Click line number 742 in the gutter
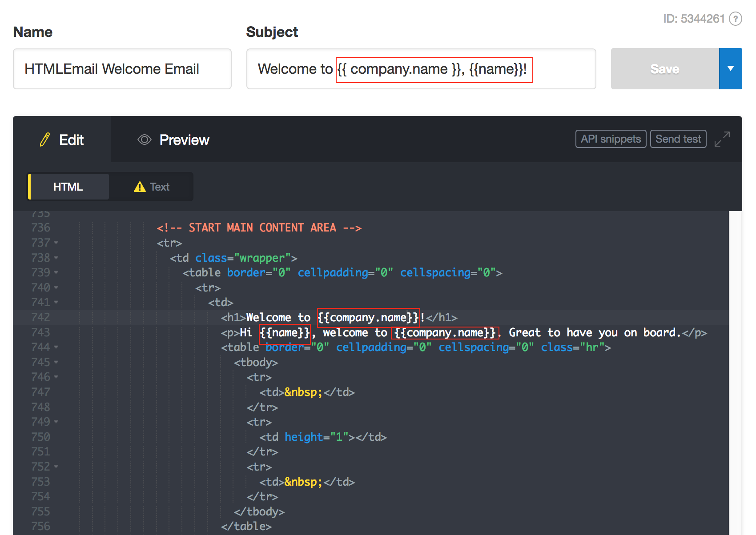Viewport: 756px width, 535px height. (x=40, y=317)
